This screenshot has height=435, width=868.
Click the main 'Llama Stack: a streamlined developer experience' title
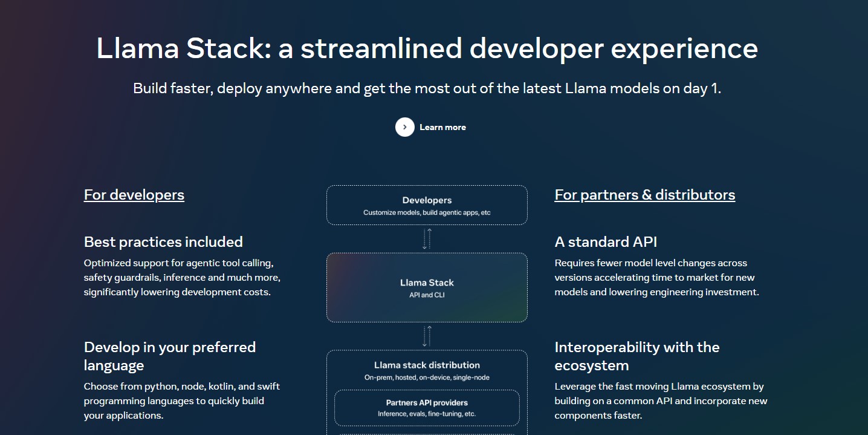[427, 48]
